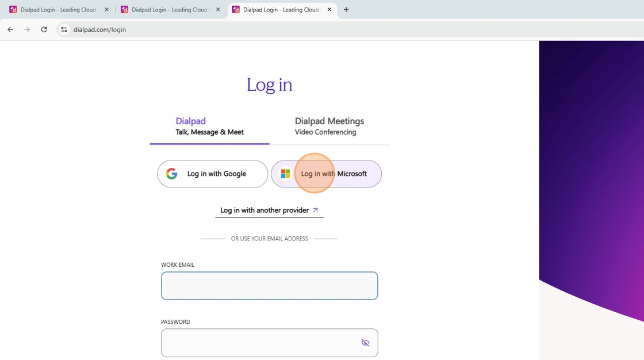
Task: Open a new browser tab
Action: click(x=346, y=9)
